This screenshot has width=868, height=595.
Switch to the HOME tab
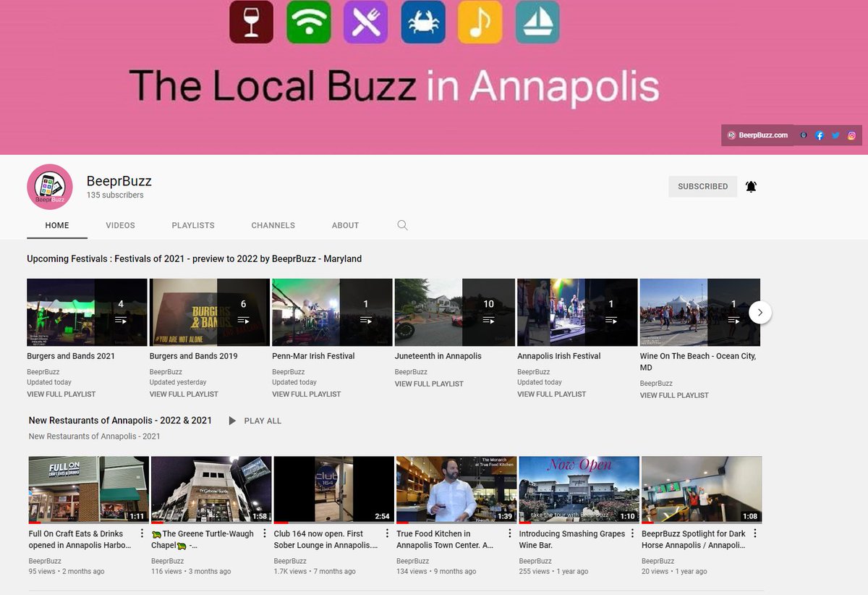[x=57, y=225]
